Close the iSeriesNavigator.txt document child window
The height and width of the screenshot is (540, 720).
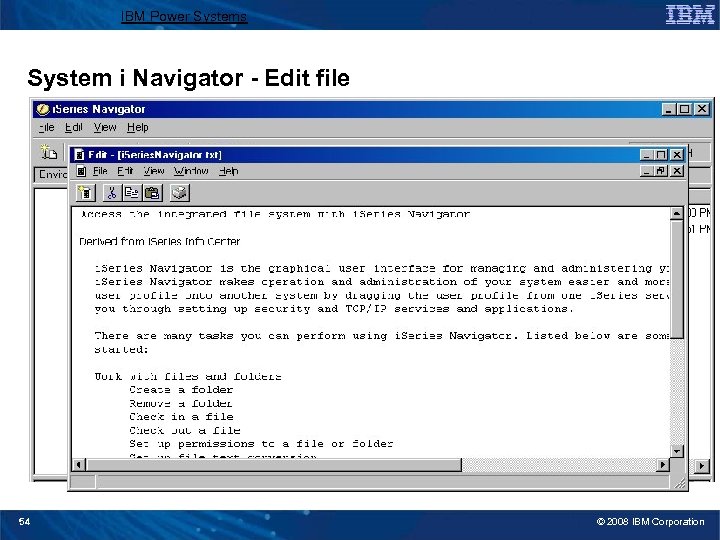coord(676,171)
